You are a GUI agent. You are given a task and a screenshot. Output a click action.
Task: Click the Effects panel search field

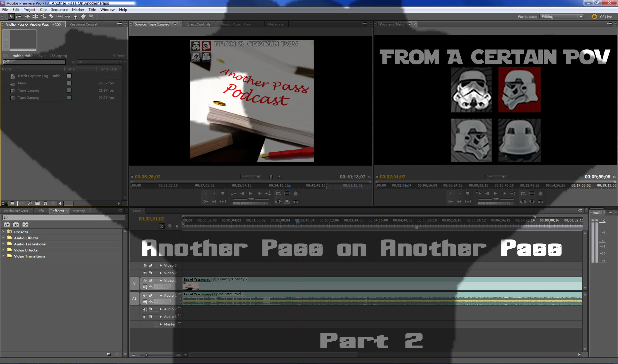point(64,217)
